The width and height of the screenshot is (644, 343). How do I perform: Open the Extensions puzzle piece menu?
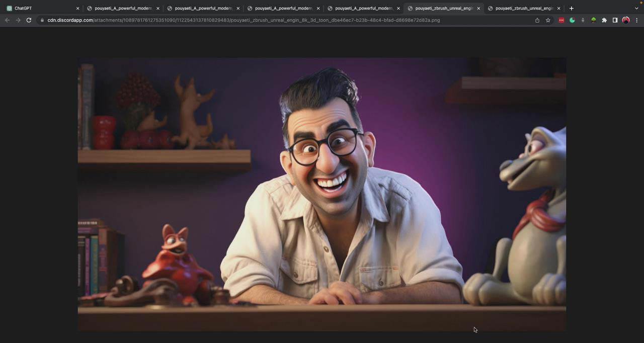coord(604,20)
